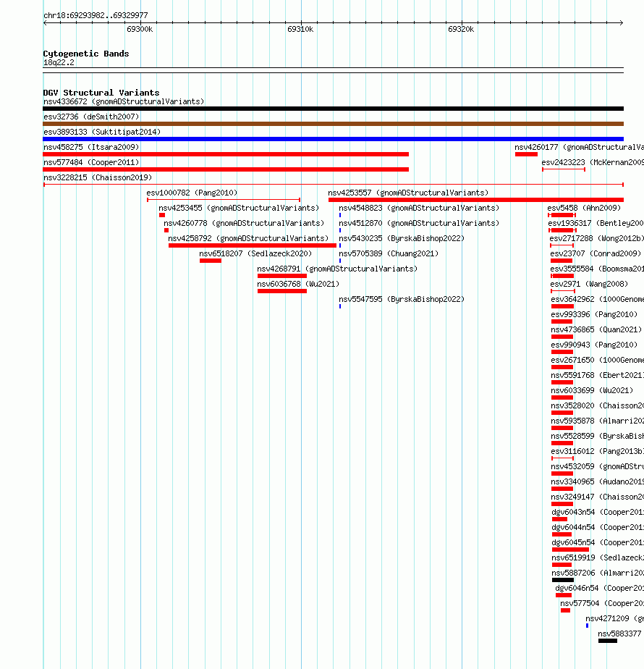Select dgv6043n54 (Cooper) label
Image resolution: width=644 pixels, height=669 pixels.
click(x=598, y=512)
